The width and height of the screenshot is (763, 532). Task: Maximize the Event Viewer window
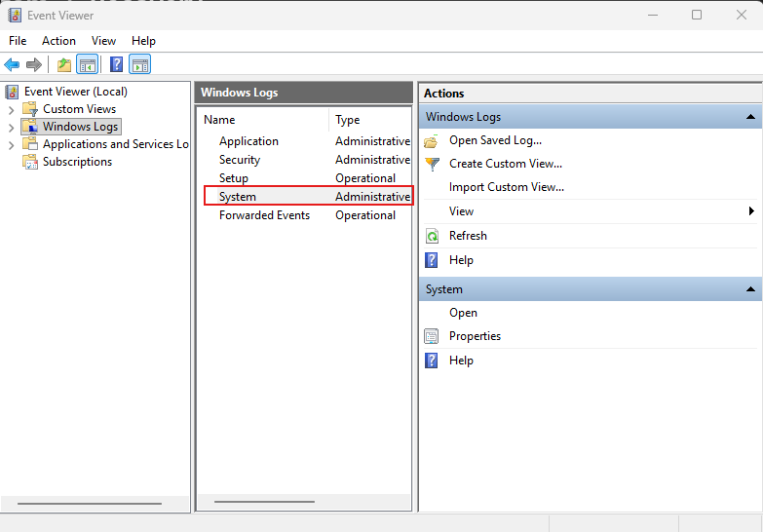tap(697, 15)
